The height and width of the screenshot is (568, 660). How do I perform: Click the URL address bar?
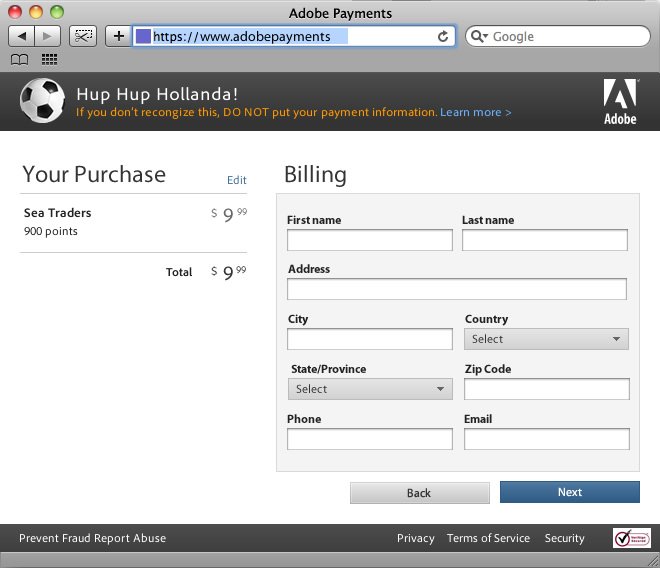(x=294, y=36)
